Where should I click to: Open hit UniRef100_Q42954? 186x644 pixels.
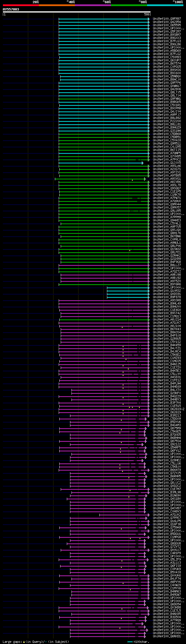point(167,22)
